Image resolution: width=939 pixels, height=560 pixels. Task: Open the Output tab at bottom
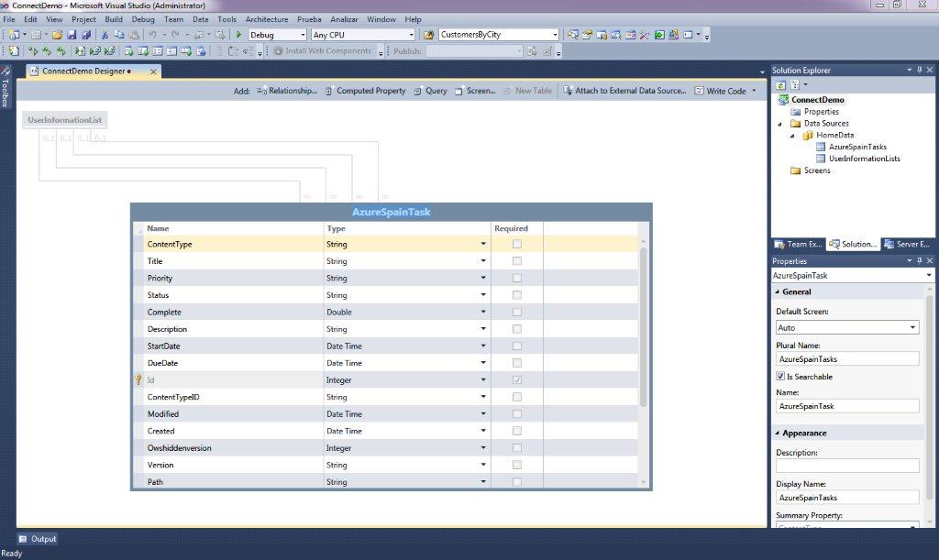point(38,539)
